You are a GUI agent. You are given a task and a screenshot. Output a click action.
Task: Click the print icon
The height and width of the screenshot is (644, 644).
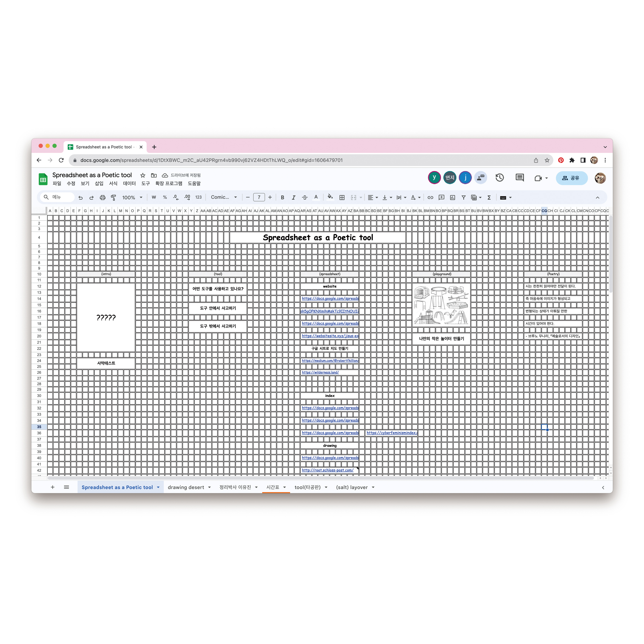click(102, 198)
